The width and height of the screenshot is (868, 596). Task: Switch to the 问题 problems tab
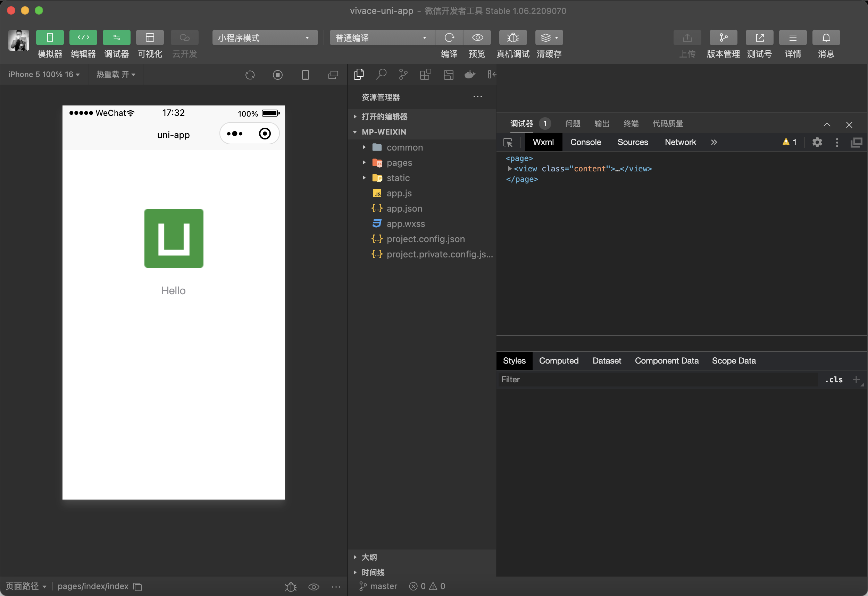point(573,124)
